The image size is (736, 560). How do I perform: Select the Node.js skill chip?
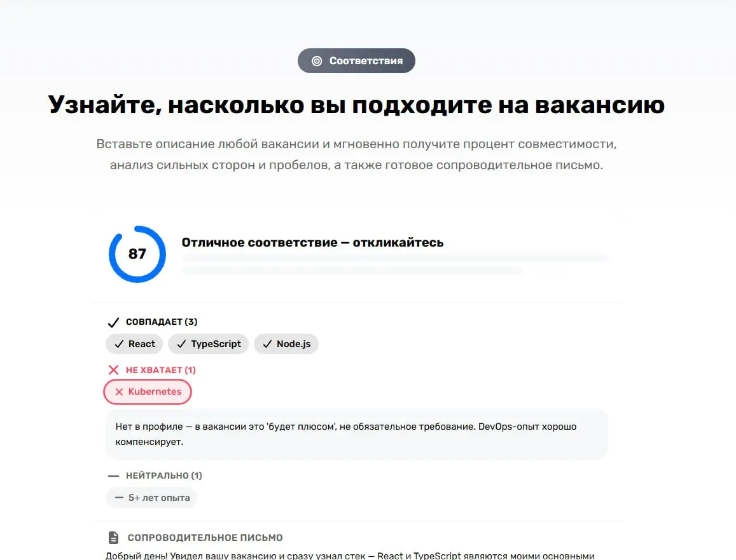[286, 344]
